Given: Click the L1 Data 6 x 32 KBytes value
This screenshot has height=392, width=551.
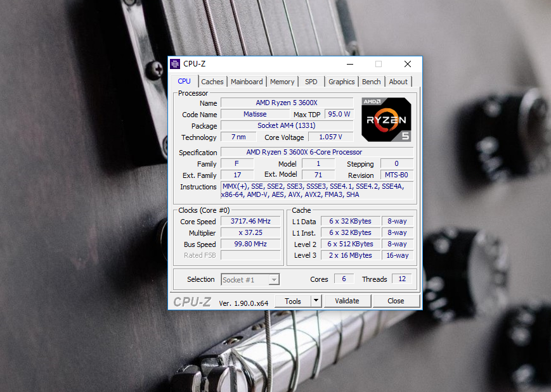Looking at the screenshot, I should (x=351, y=221).
